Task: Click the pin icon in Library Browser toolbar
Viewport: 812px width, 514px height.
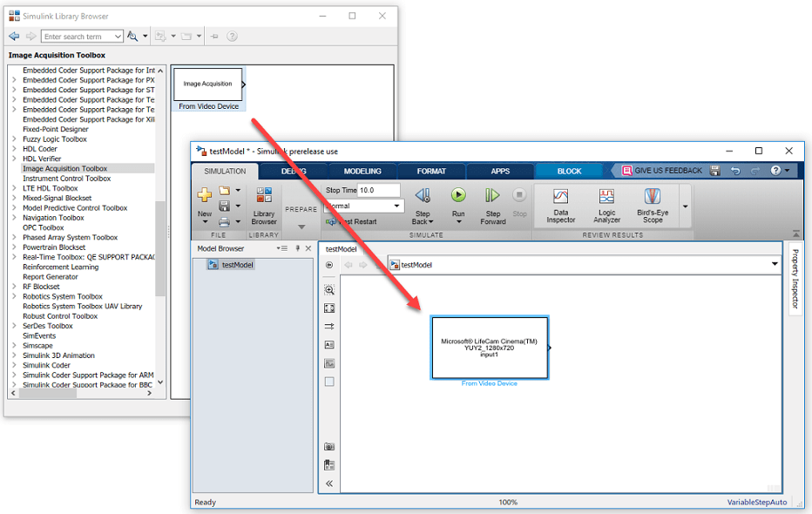Action: tap(214, 37)
